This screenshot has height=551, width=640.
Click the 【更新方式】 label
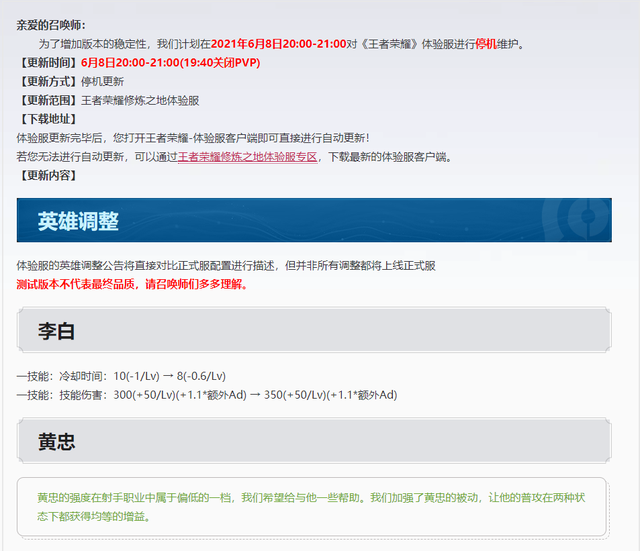48,81
